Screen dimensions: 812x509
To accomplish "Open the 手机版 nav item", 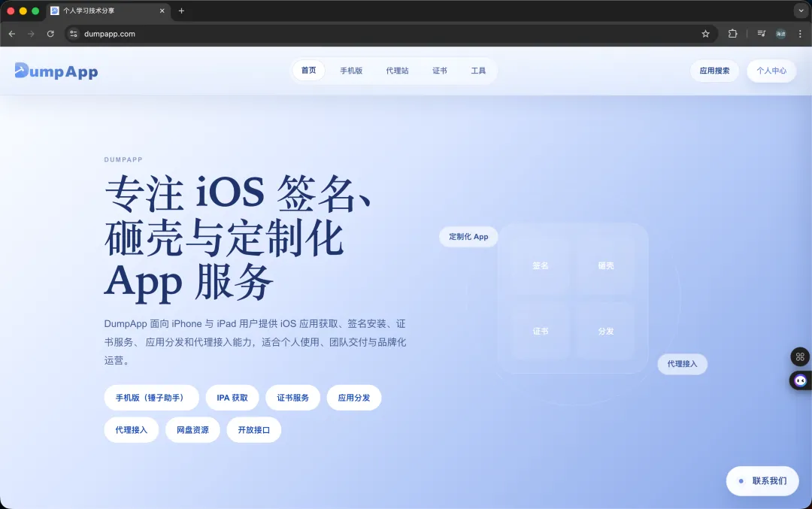I will pyautogui.click(x=351, y=71).
